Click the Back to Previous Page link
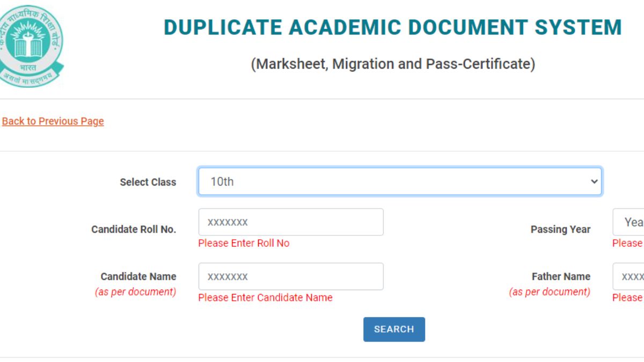The image size is (644, 362). pyautogui.click(x=53, y=121)
